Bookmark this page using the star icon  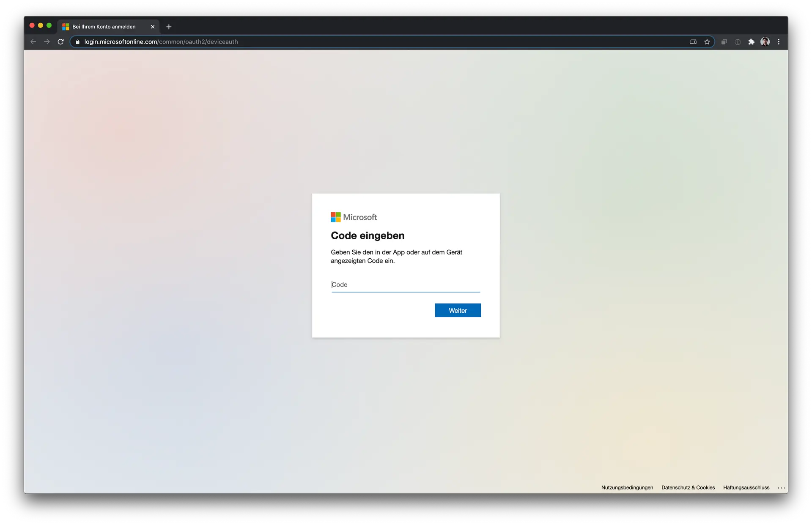point(707,41)
